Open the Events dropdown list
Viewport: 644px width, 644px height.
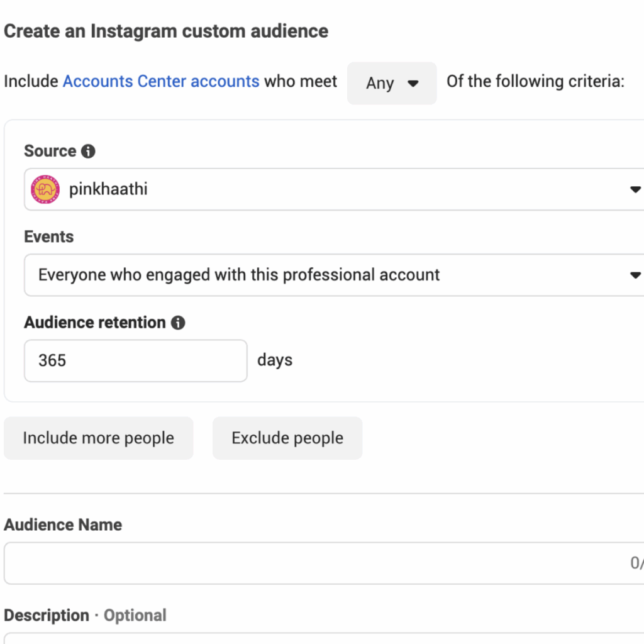[334, 275]
